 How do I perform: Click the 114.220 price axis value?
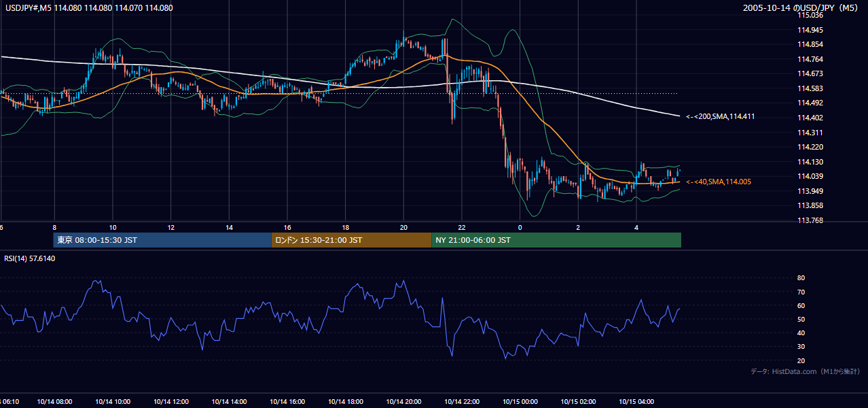pos(810,147)
